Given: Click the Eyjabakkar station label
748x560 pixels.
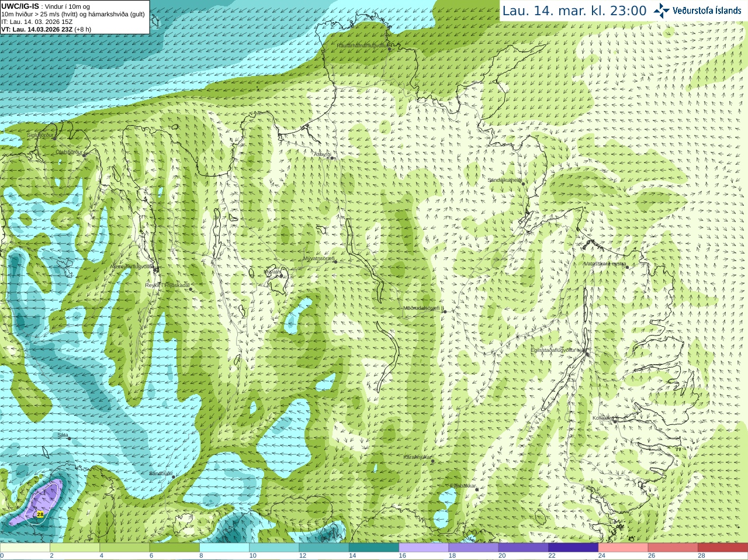Looking at the screenshot, I should pos(463,486).
